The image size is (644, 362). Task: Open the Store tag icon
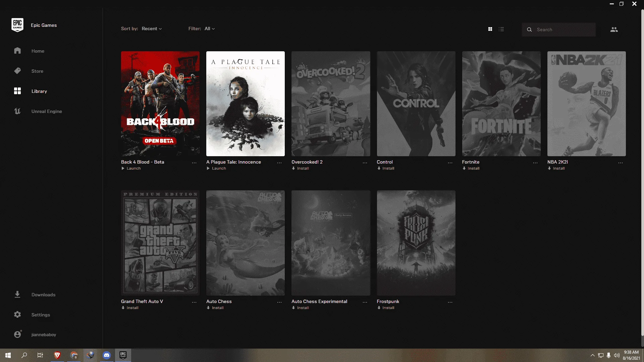17,71
